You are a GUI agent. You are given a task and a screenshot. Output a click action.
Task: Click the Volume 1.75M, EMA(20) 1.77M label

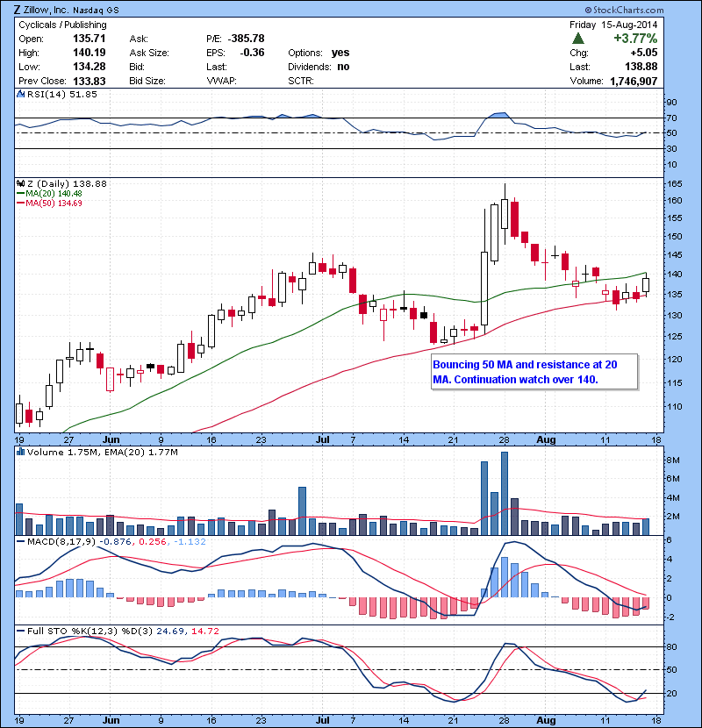102,452
